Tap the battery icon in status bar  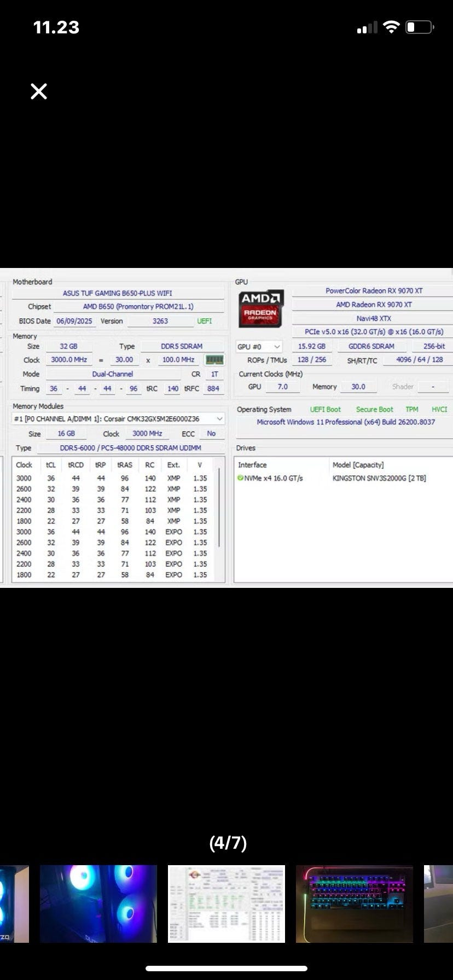pyautogui.click(x=420, y=27)
